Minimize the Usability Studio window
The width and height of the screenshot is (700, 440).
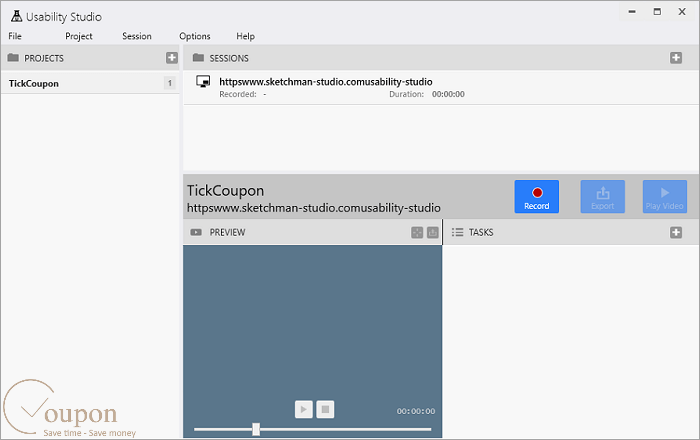point(632,12)
